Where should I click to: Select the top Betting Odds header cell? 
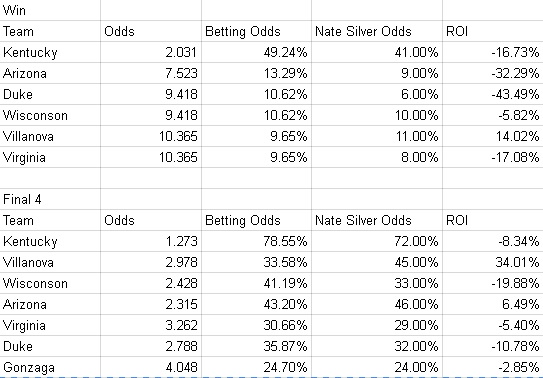point(256,31)
